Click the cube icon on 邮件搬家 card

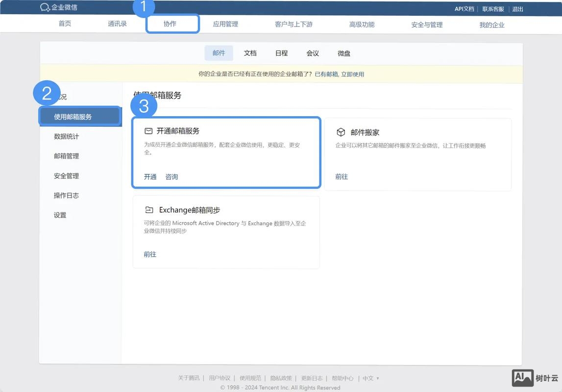340,131
